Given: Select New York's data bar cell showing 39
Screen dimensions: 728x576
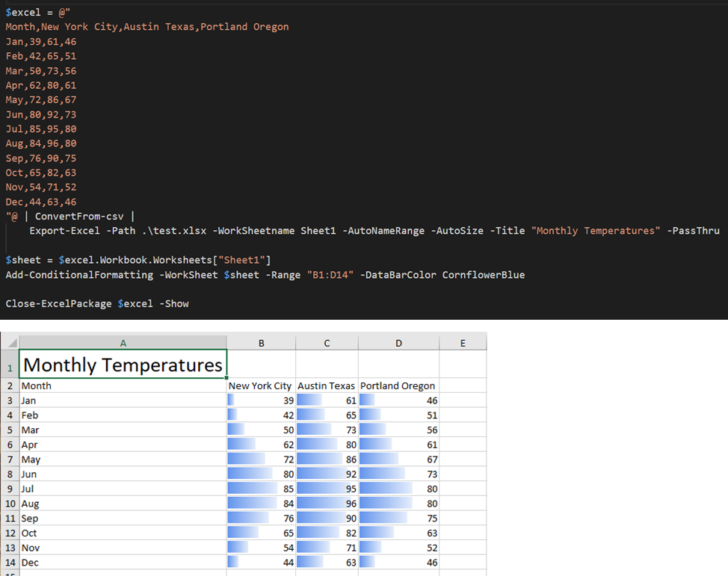Looking at the screenshot, I should tap(261, 401).
